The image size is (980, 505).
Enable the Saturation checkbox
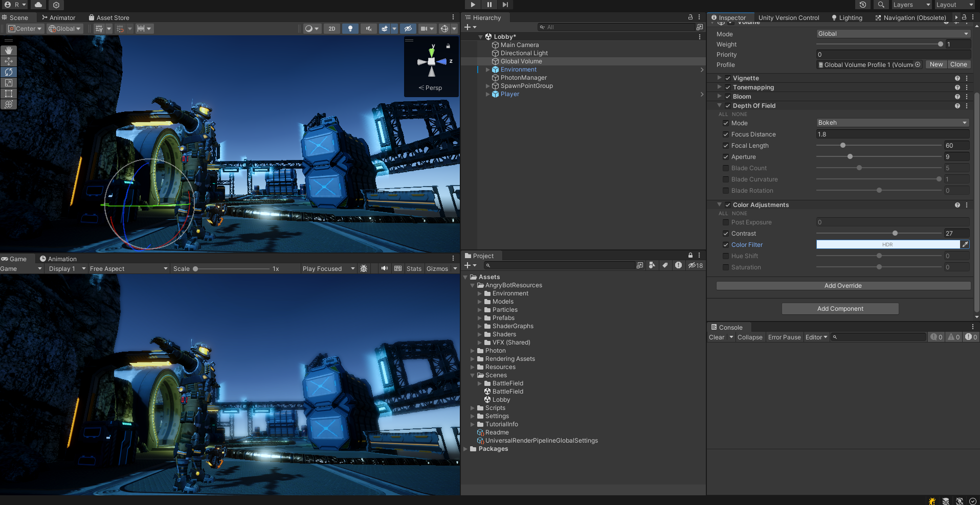(x=726, y=267)
